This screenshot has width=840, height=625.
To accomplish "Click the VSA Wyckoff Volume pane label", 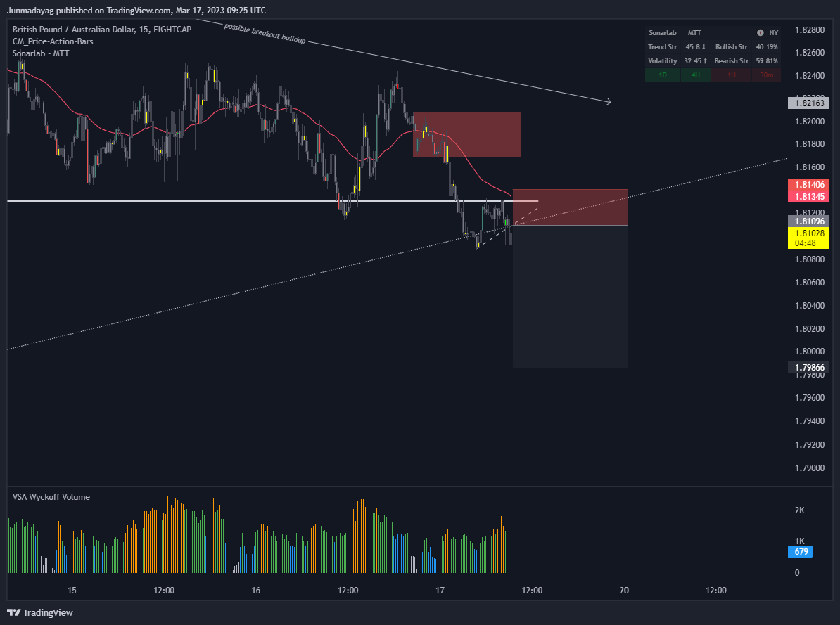I will point(51,497).
